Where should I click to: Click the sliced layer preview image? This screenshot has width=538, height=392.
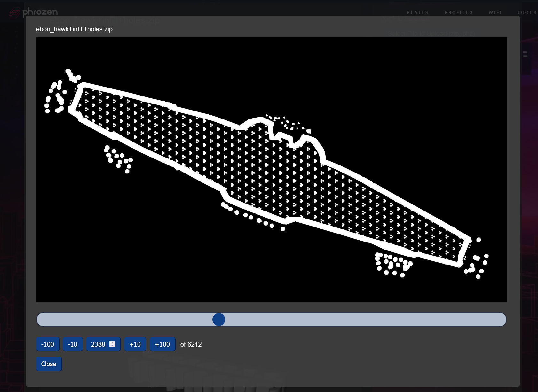(x=271, y=169)
